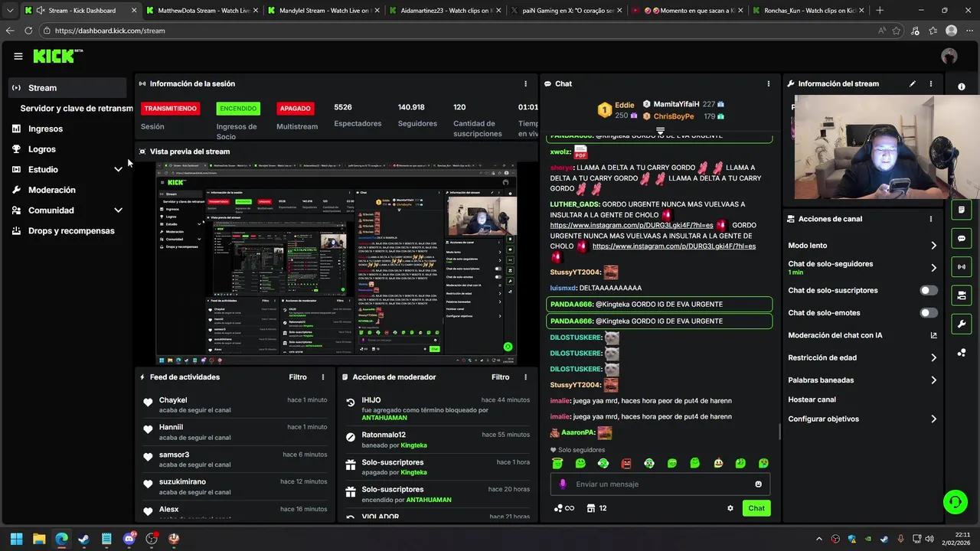Image resolution: width=980 pixels, height=551 pixels.
Task: Open options menu of Acciones de canal
Action: click(x=931, y=219)
